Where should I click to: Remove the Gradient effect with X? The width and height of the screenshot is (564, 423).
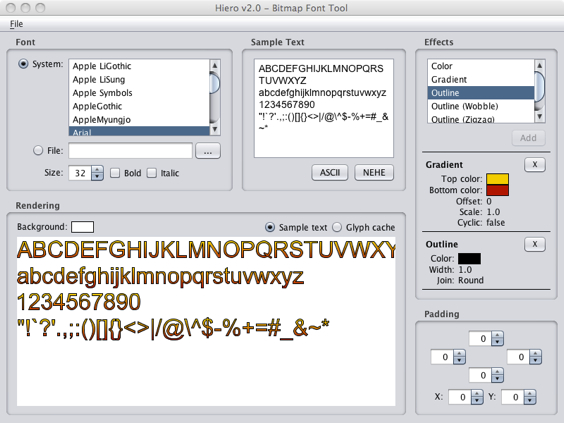click(535, 165)
